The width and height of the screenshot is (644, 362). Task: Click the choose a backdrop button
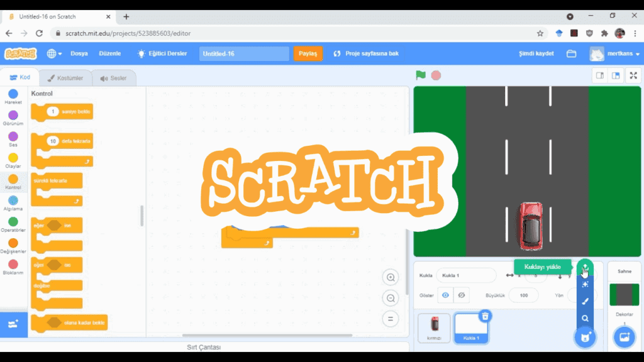(625, 337)
